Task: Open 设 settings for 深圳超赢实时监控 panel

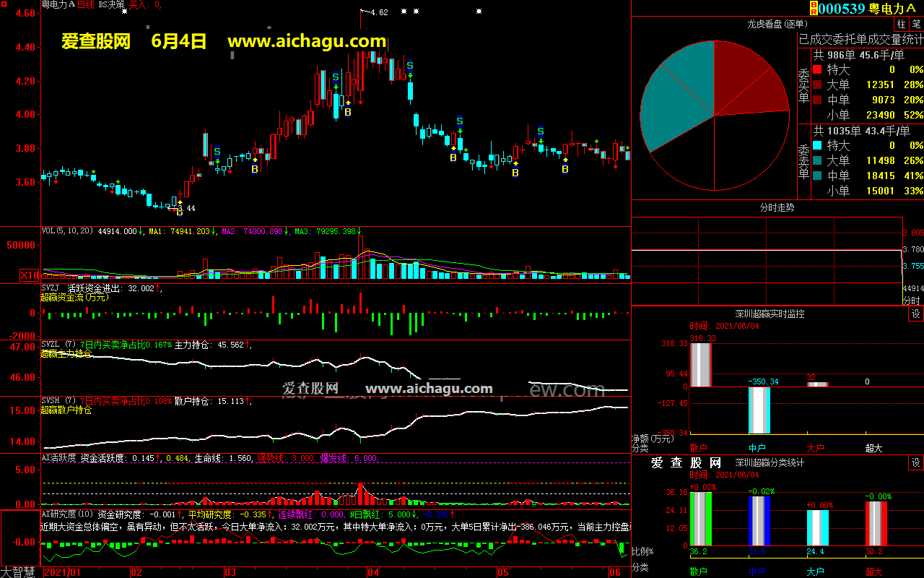Action: (916, 314)
